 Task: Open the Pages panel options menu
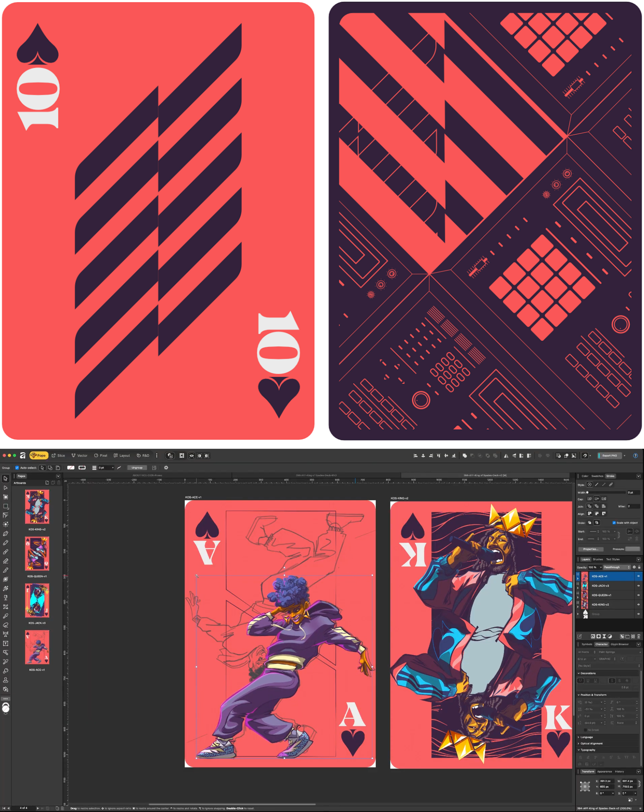pos(58,476)
